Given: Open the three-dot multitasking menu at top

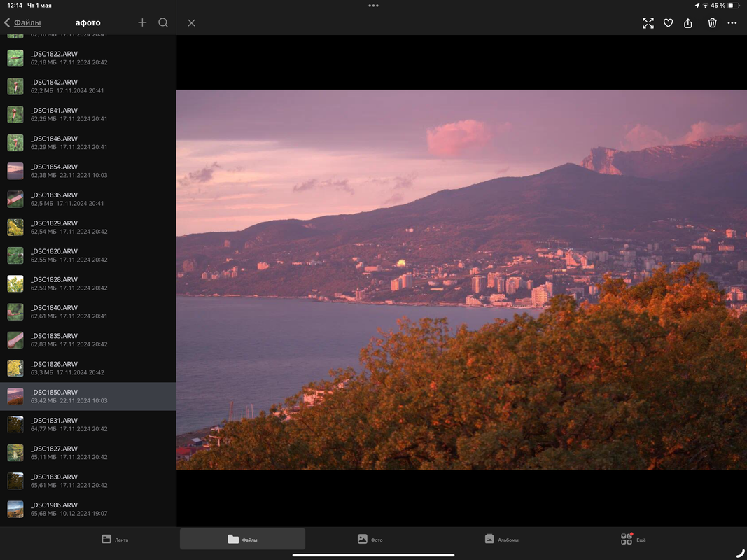Looking at the screenshot, I should (x=374, y=6).
